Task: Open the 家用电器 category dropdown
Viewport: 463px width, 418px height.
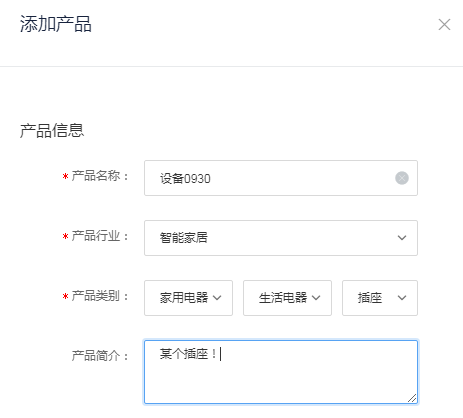Action: pos(188,298)
